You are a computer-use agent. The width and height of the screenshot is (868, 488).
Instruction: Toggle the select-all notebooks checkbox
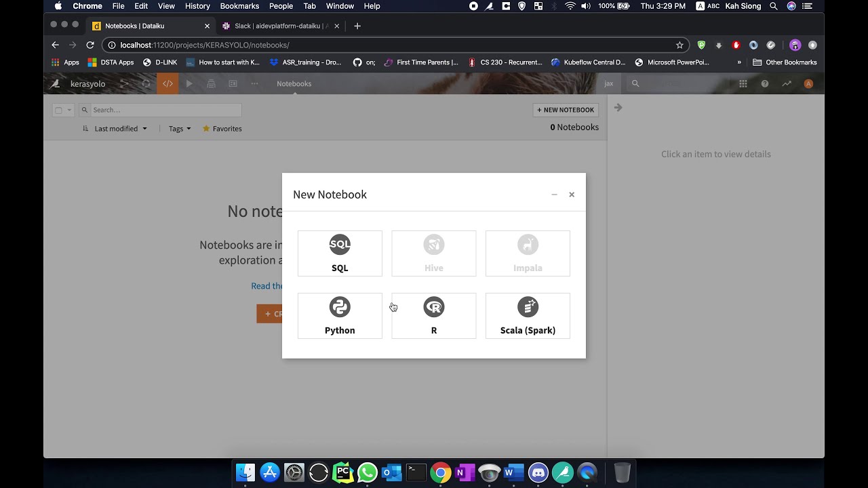click(58, 110)
